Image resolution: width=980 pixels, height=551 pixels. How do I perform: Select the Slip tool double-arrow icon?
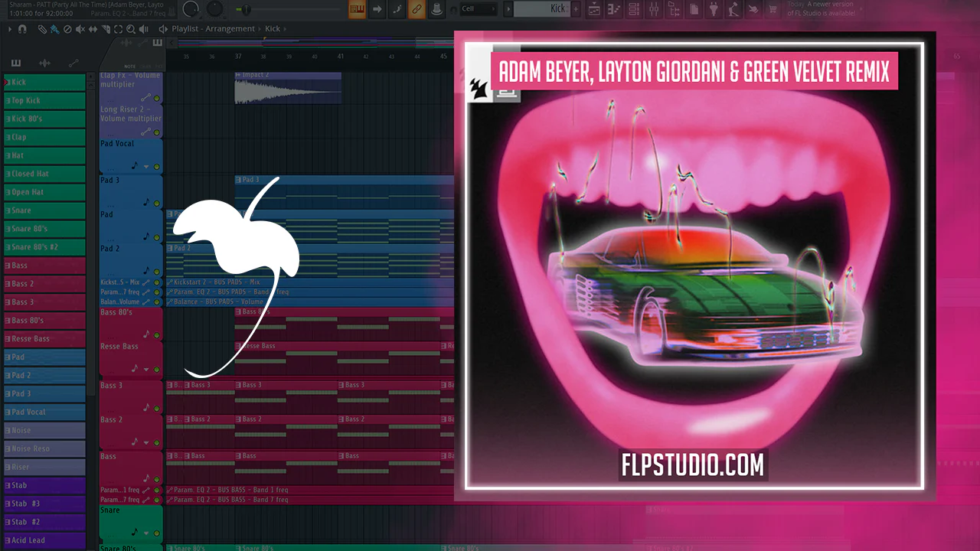click(93, 29)
